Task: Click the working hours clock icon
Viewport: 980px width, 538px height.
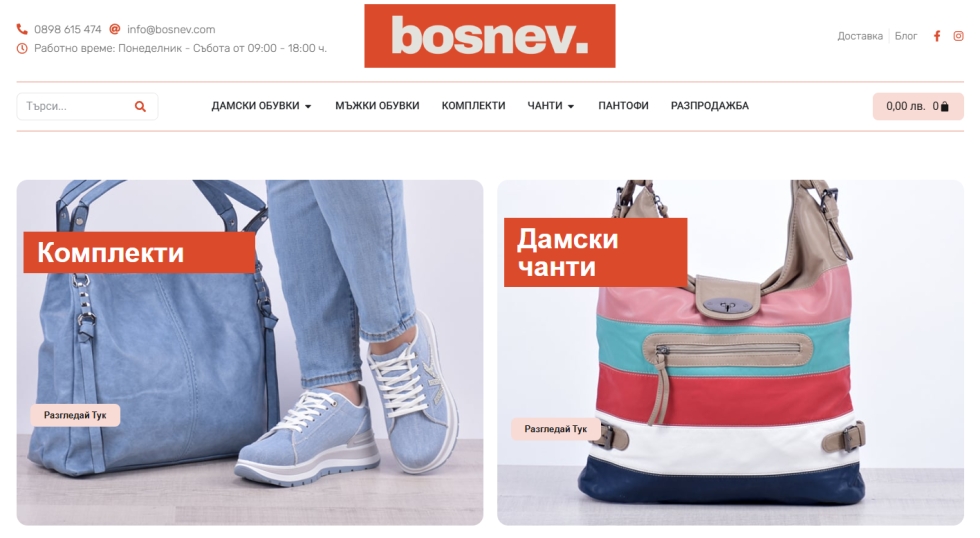Action: point(22,48)
